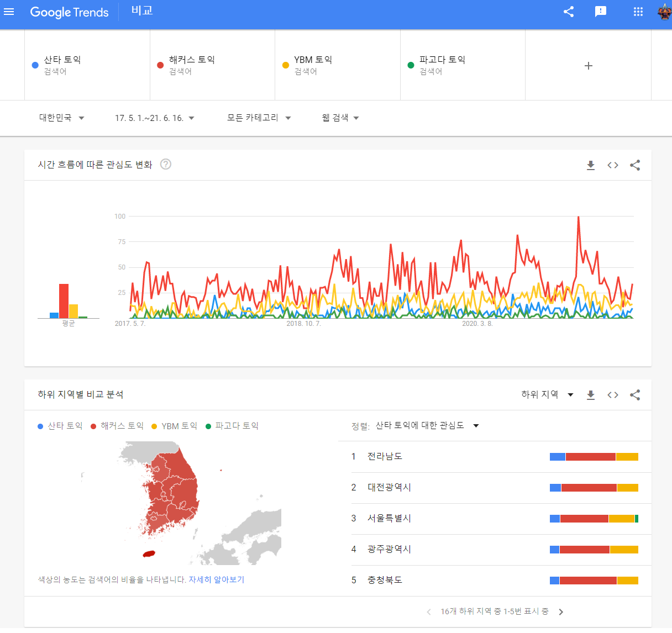Screen dimensions: 672x633
Task: Open the hamburger main menu
Action: (9, 12)
